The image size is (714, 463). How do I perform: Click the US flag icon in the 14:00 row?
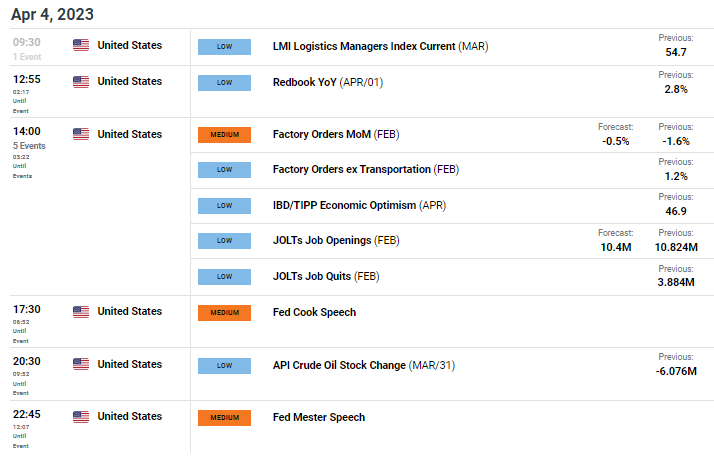pos(81,134)
